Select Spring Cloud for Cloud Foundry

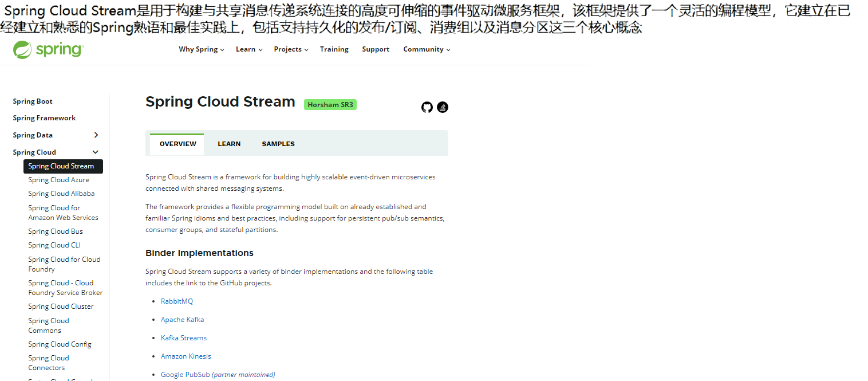click(x=64, y=264)
